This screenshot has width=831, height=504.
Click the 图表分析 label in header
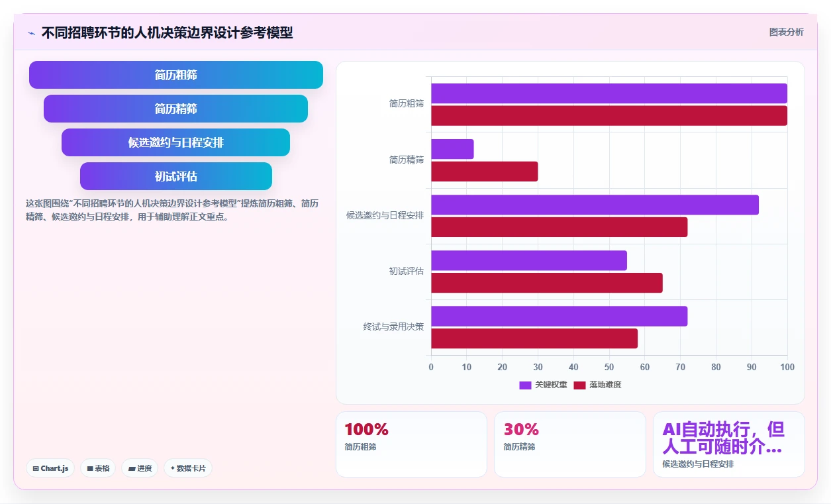[x=786, y=32]
